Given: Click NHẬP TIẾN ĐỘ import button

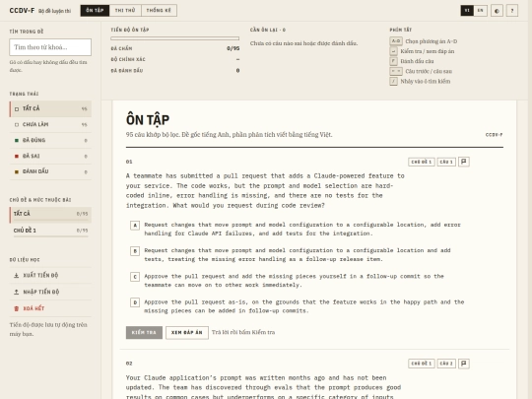Looking at the screenshot, I should point(50,292).
